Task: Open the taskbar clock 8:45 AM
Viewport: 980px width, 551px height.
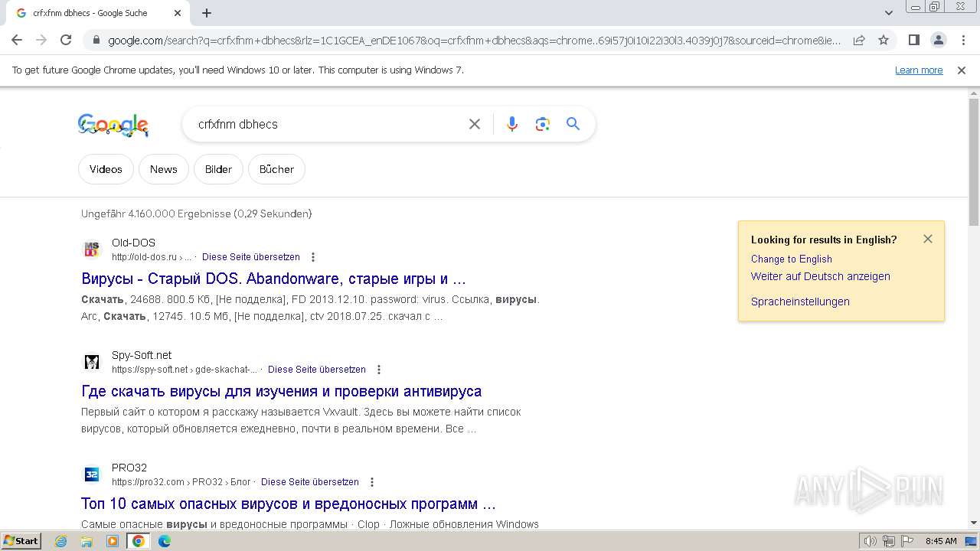Action: click(x=941, y=541)
